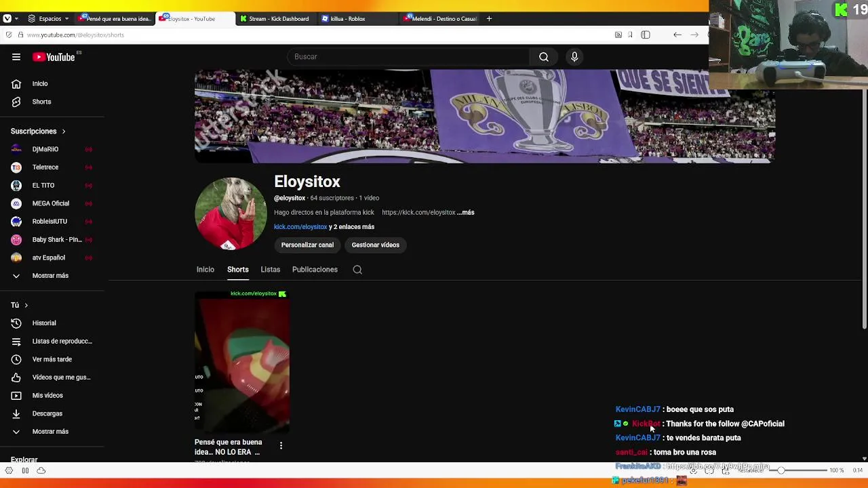
Task: Toggle the browser side panel icon
Action: 646,35
